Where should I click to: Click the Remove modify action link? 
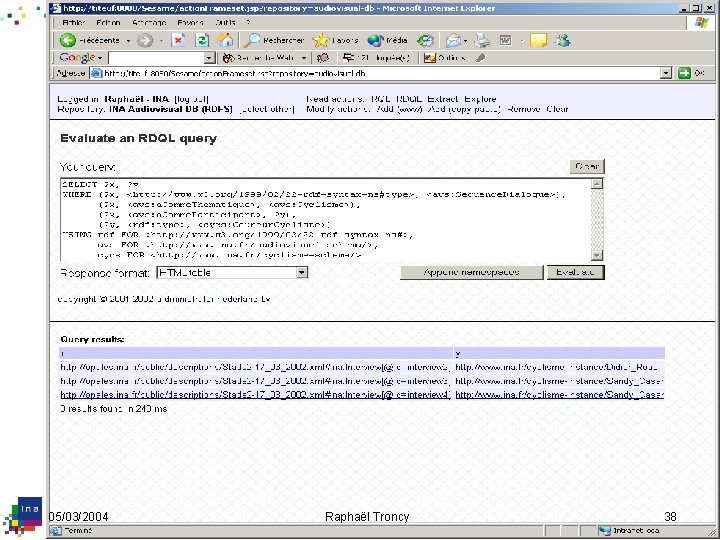click(x=524, y=109)
